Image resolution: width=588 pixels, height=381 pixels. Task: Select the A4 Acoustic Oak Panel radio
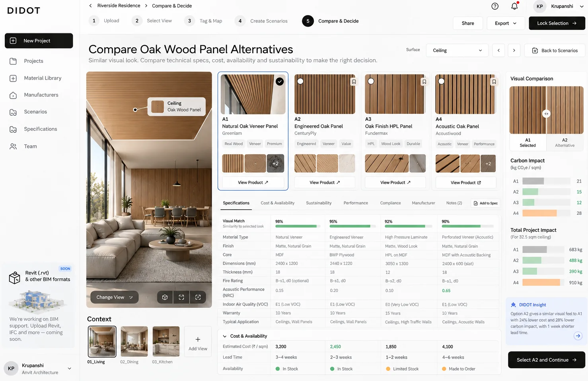(441, 81)
